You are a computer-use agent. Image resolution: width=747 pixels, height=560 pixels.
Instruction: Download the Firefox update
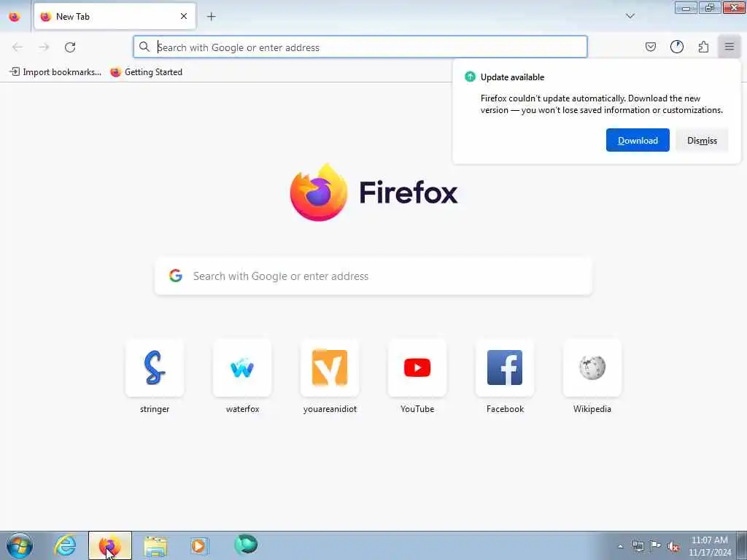pos(638,140)
